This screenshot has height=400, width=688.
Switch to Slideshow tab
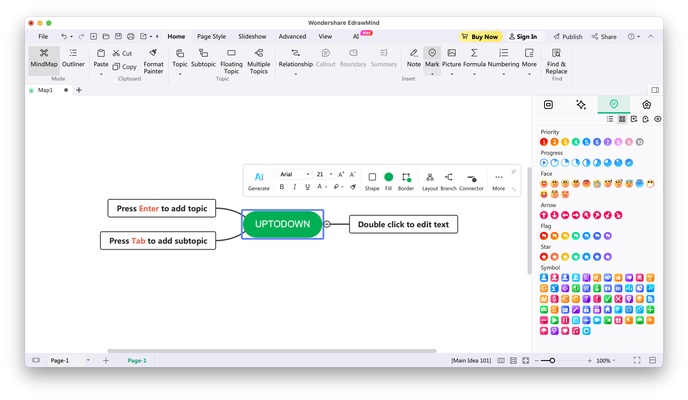(252, 36)
